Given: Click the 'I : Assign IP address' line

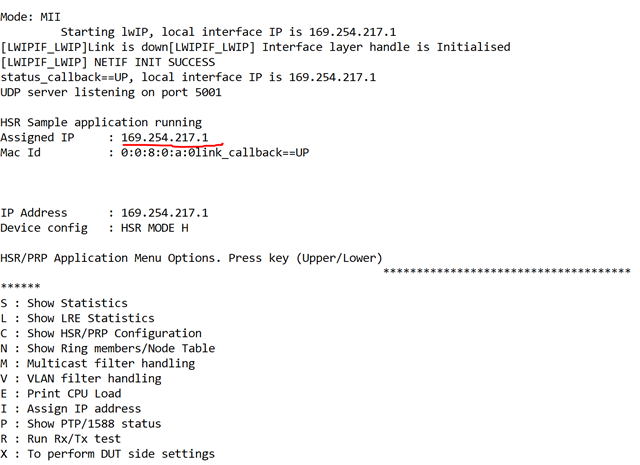Looking at the screenshot, I should (71, 408).
